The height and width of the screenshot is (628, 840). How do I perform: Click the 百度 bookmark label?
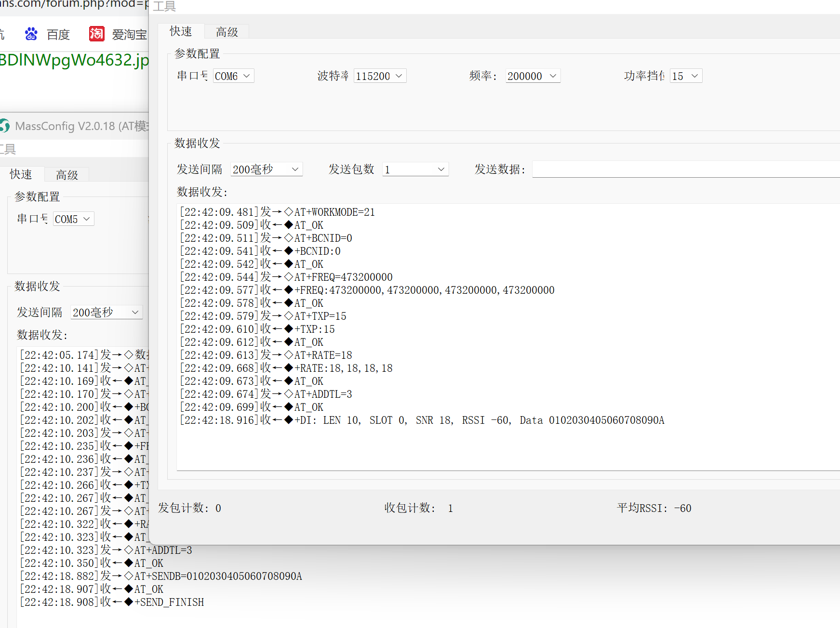tap(58, 34)
